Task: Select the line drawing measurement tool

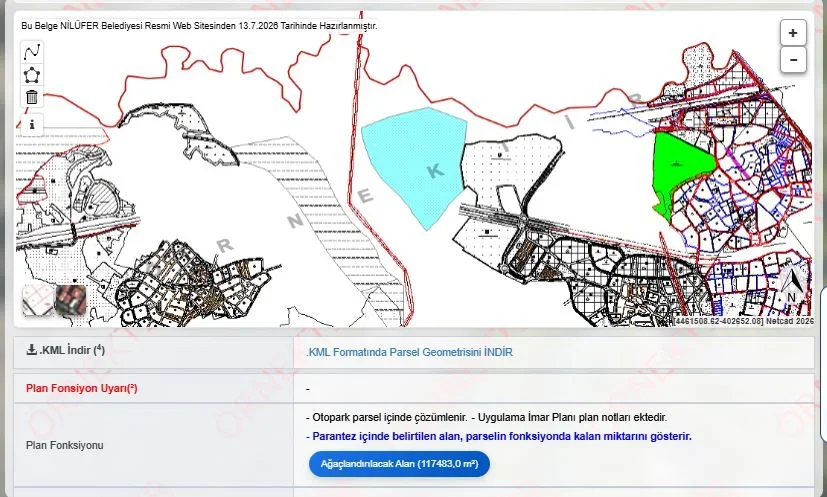Action: click(x=32, y=52)
